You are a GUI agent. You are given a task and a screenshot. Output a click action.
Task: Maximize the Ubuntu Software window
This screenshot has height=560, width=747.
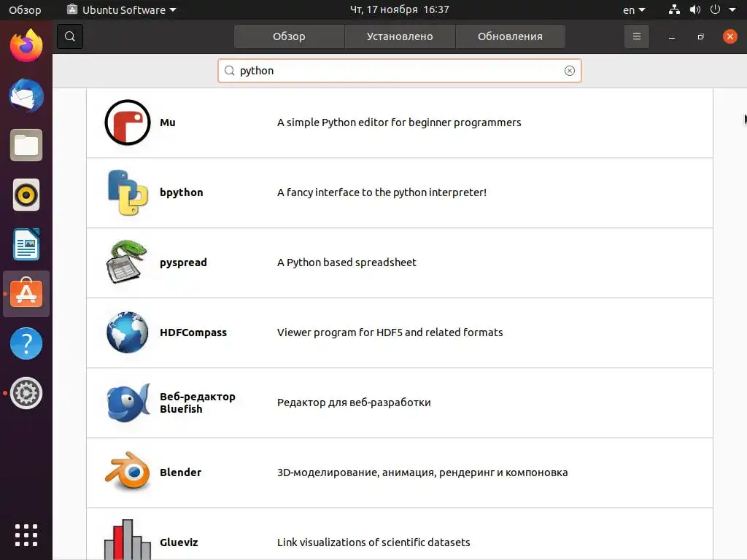click(701, 36)
